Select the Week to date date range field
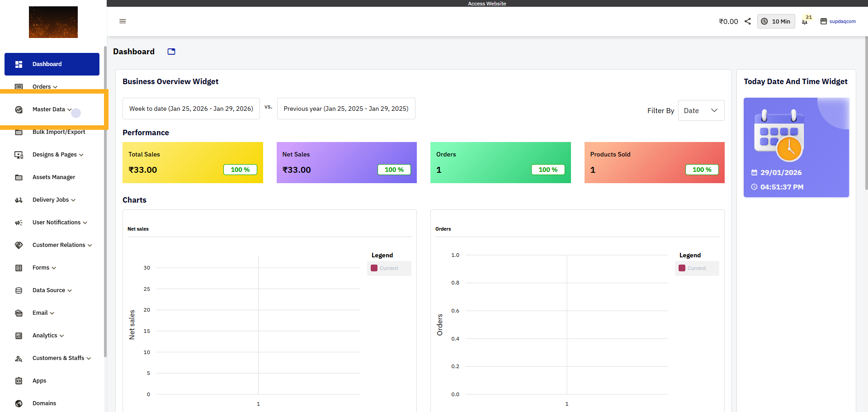Viewport: 868px width, 412px height. 191,109
